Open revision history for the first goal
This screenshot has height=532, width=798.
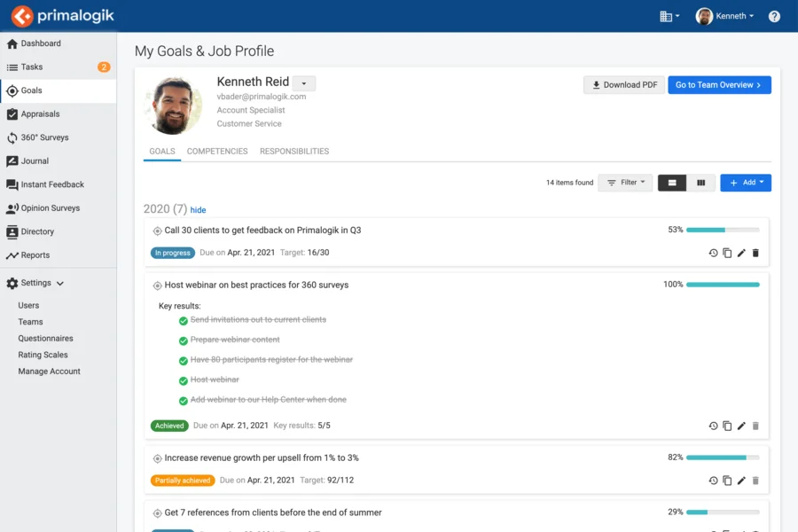[713, 253]
